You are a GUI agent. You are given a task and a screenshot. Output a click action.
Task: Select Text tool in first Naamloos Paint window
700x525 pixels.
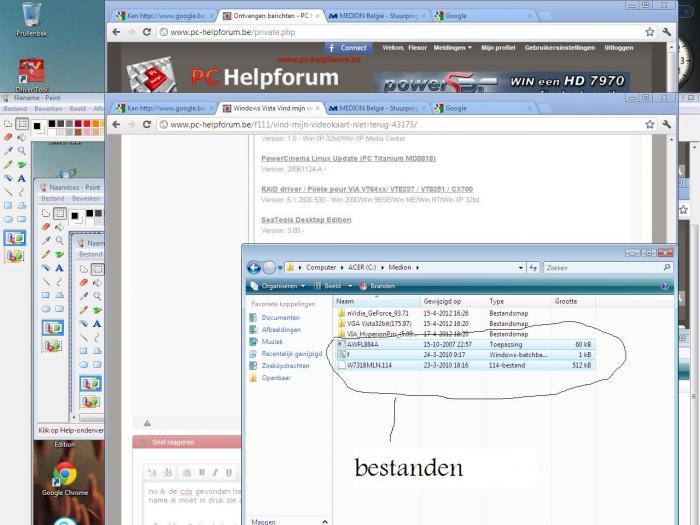(x=59, y=268)
